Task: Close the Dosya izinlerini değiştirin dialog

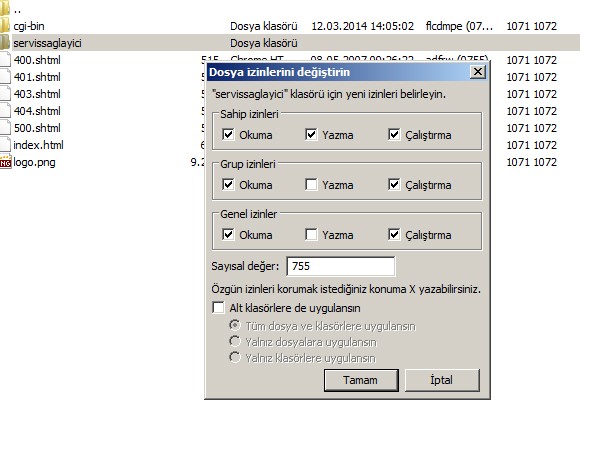Action: [478, 71]
